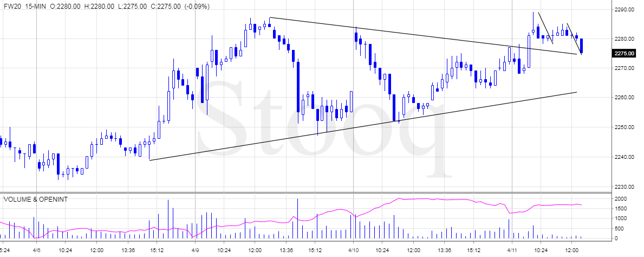Select the 2000 volume axis label
The height and width of the screenshot is (257, 644).
(617, 199)
